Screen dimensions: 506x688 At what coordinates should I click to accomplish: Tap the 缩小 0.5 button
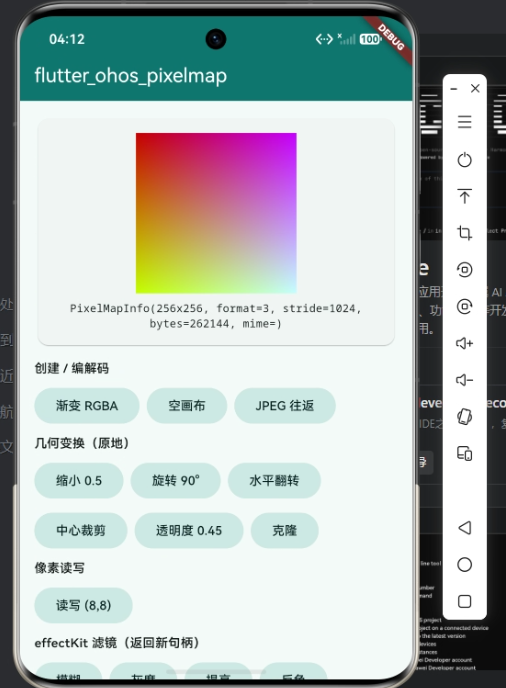(x=79, y=480)
